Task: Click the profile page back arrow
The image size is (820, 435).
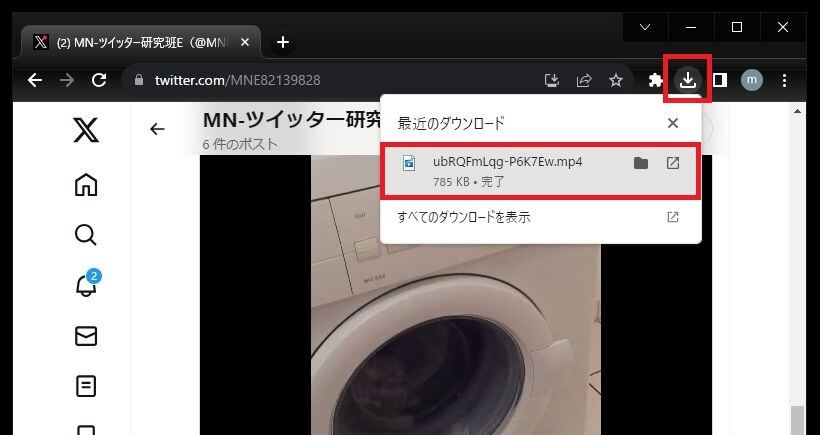Action: tap(157, 129)
